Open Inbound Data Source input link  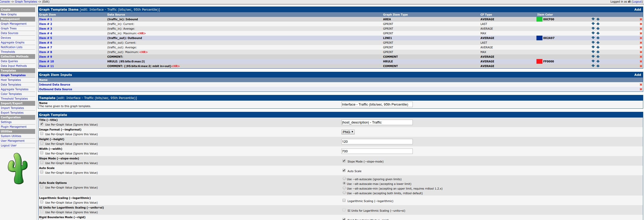[54, 85]
